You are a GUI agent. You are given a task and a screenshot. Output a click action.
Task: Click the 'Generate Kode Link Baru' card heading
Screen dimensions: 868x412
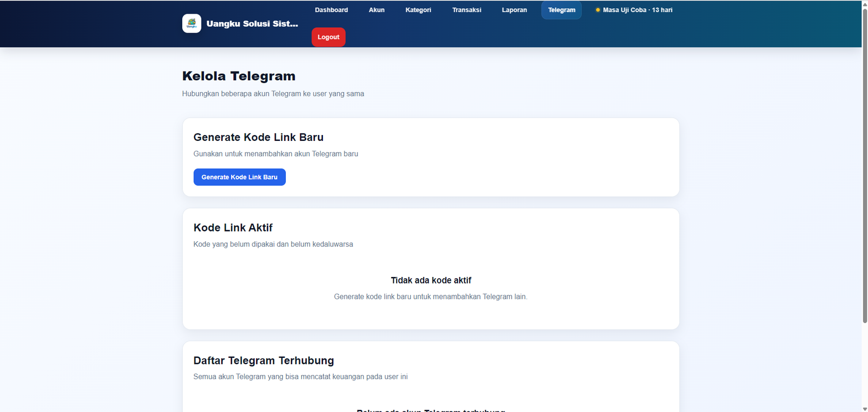coord(258,137)
